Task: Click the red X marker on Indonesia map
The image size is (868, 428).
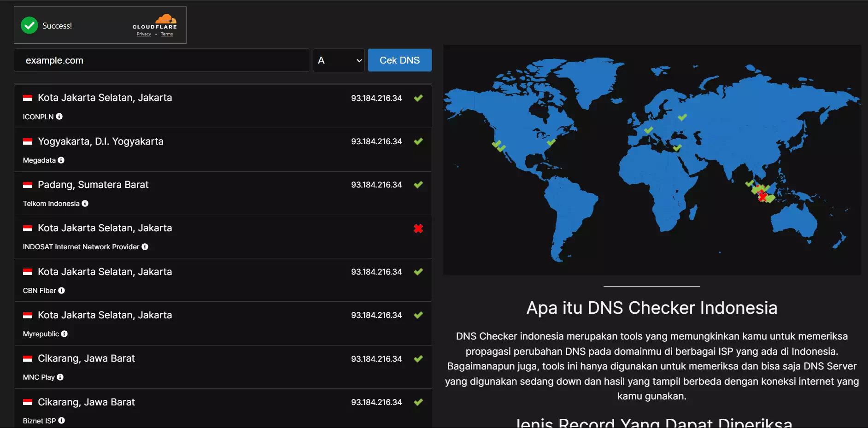Action: tap(762, 197)
